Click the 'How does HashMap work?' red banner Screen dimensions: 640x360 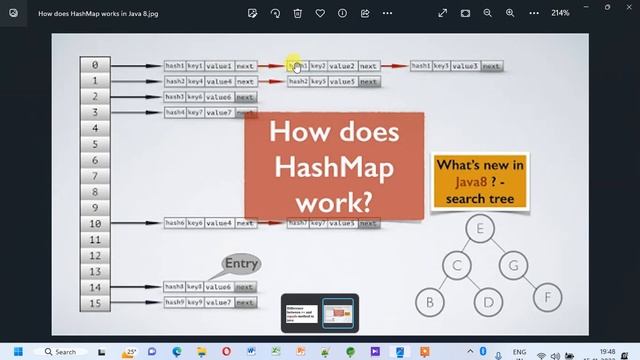click(x=334, y=166)
